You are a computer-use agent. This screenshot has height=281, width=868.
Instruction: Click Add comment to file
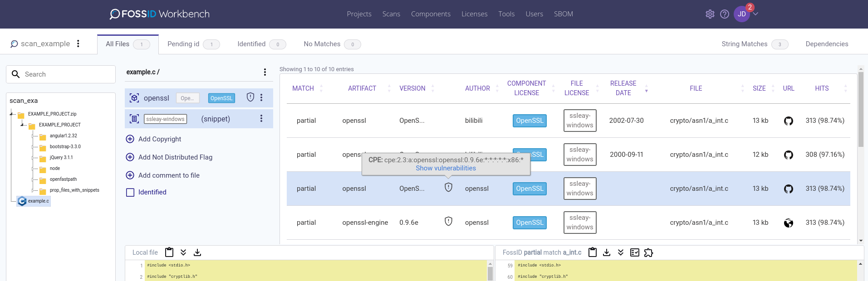pyautogui.click(x=169, y=175)
